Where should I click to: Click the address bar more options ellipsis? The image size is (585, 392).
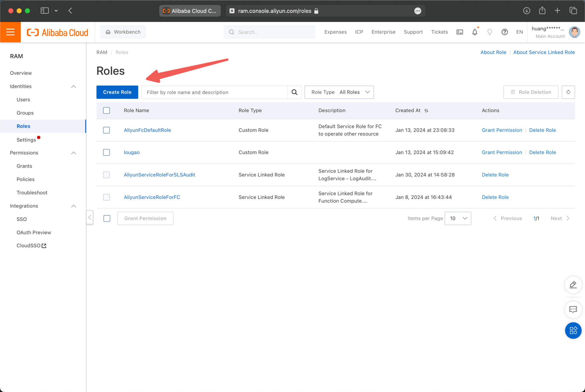418,11
